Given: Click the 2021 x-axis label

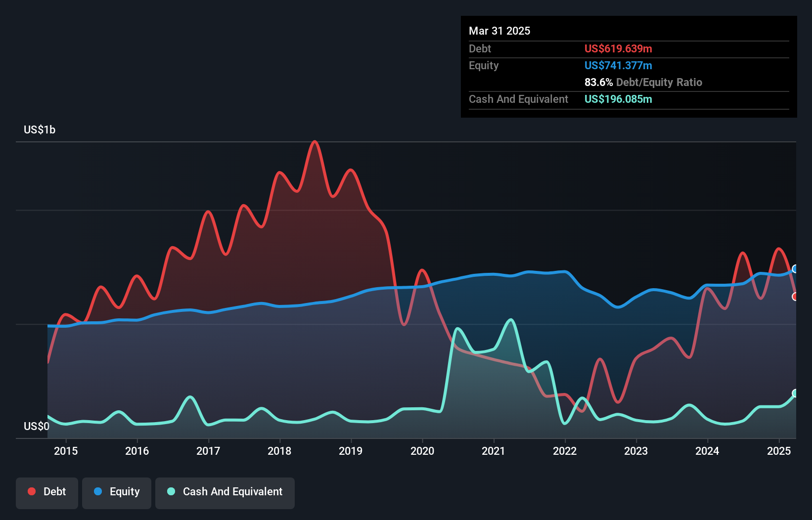Looking at the screenshot, I should point(494,451).
